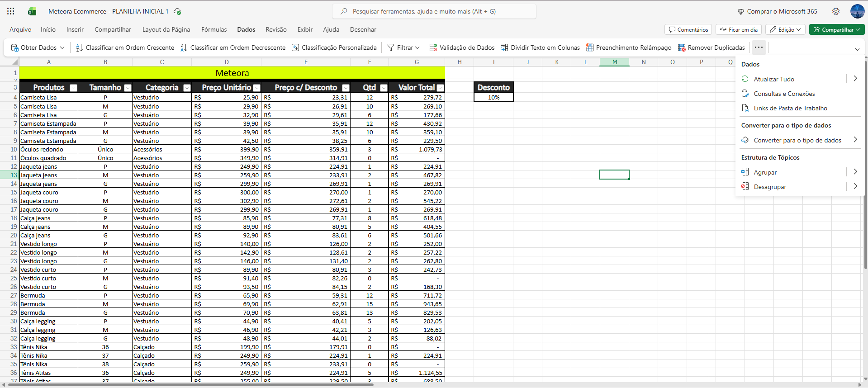Screen dimensions: 868x388
Task: Open the settings gear icon
Action: pyautogui.click(x=836, y=11)
